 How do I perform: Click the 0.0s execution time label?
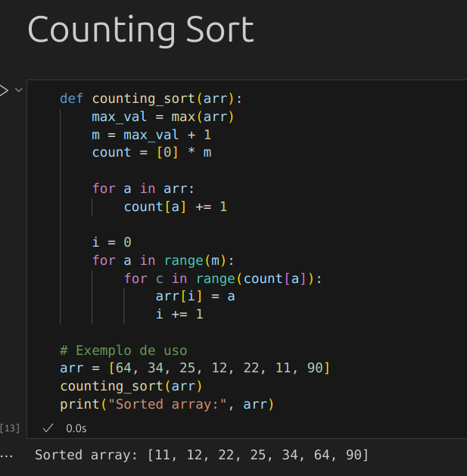76,428
